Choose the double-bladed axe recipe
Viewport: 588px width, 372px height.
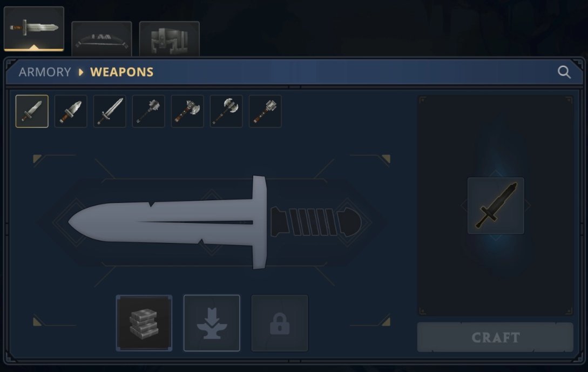[x=226, y=111]
